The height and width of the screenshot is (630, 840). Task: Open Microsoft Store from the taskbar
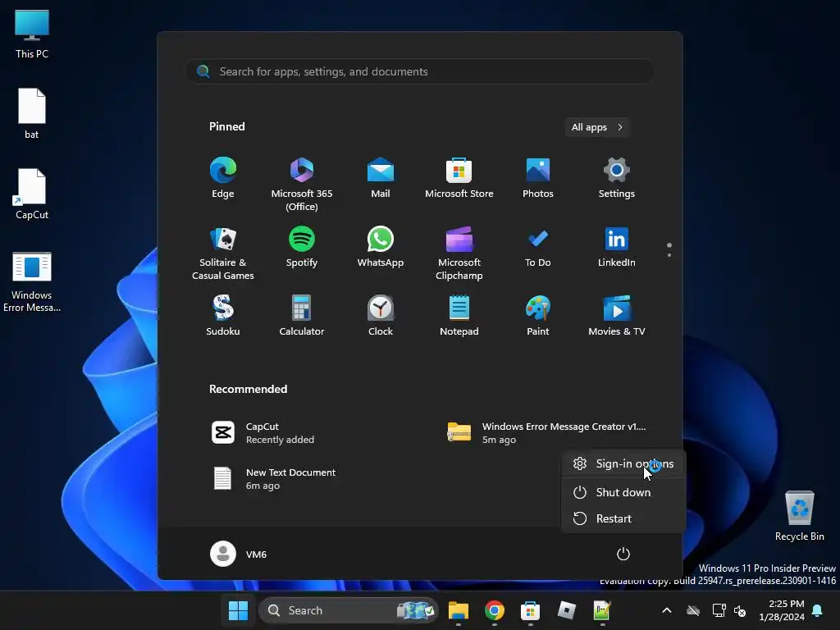click(x=531, y=610)
